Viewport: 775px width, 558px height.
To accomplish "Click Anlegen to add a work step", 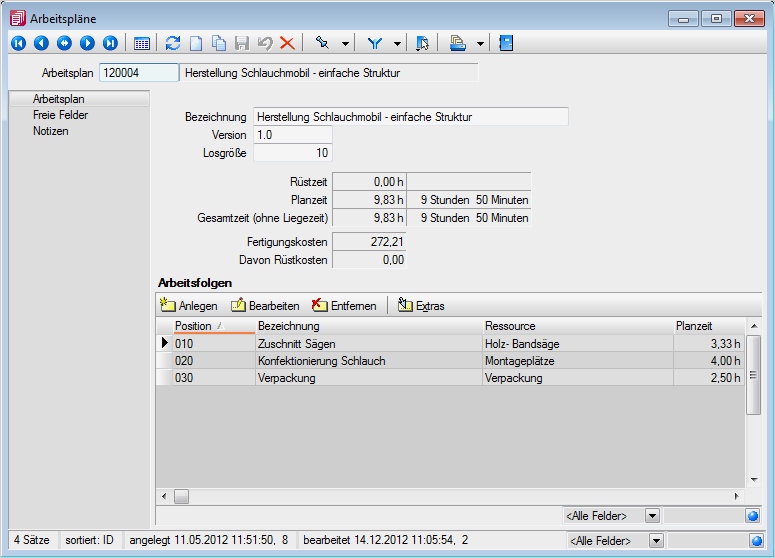I will [x=189, y=306].
